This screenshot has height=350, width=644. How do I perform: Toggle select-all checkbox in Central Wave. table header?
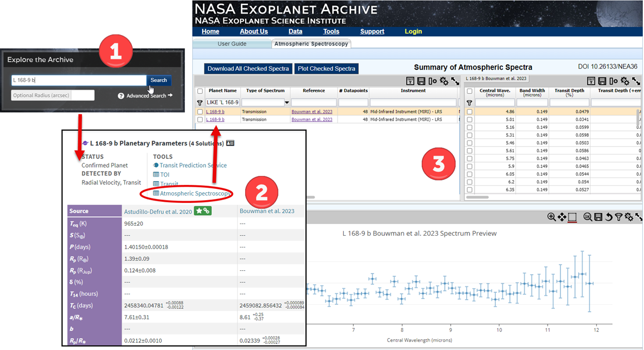pyautogui.click(x=470, y=91)
